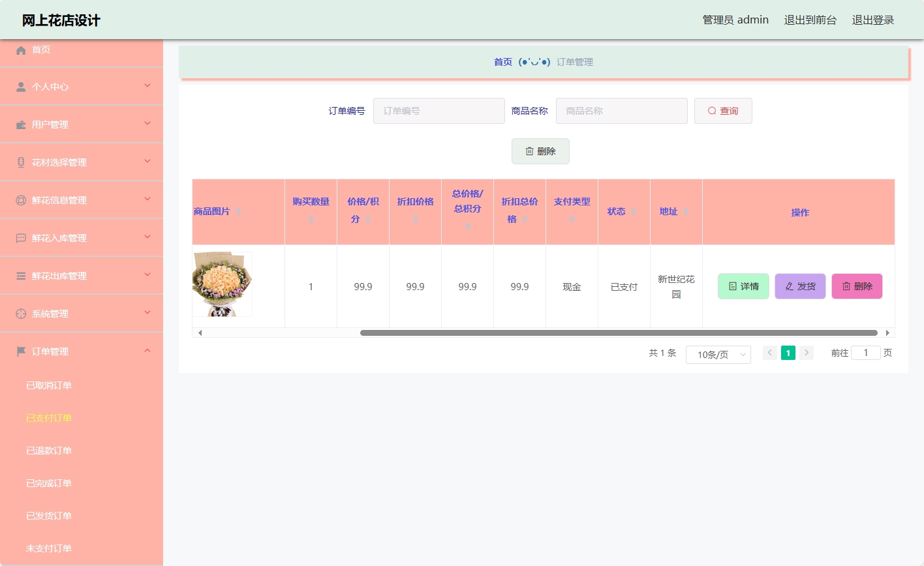This screenshot has width=924, height=566.
Task: Select the 鲜花信息管理 target icon
Action: point(20,200)
